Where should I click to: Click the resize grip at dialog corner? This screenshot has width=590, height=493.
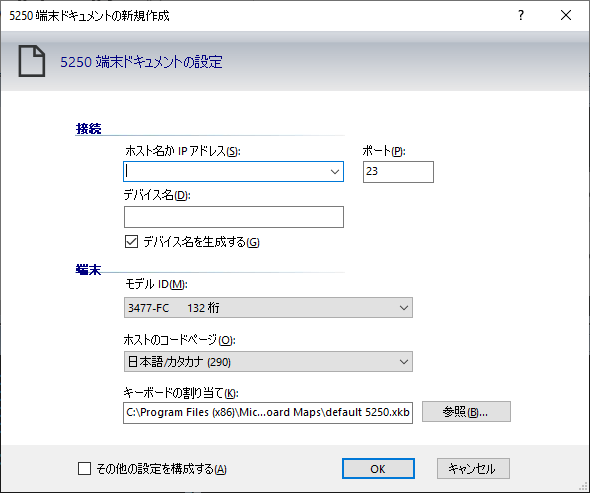584,487
